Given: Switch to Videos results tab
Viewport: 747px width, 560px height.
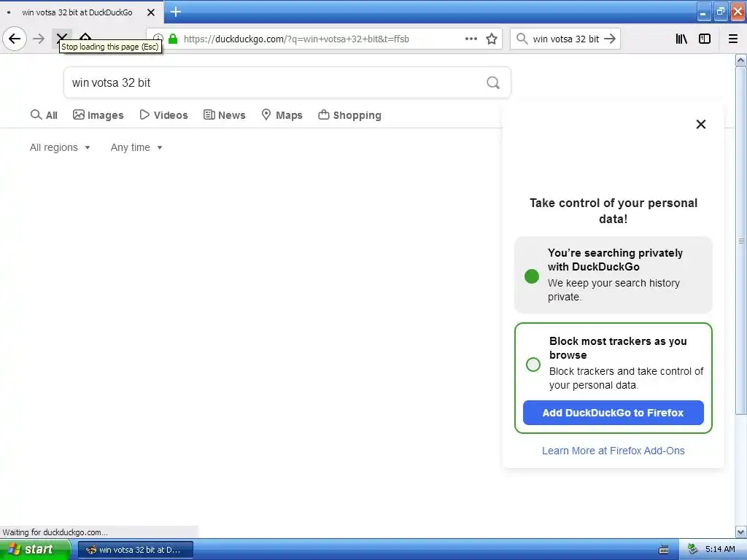Looking at the screenshot, I should coord(164,115).
